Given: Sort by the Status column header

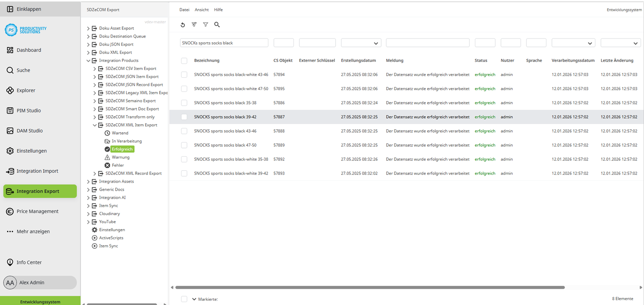Looking at the screenshot, I should pyautogui.click(x=481, y=61).
